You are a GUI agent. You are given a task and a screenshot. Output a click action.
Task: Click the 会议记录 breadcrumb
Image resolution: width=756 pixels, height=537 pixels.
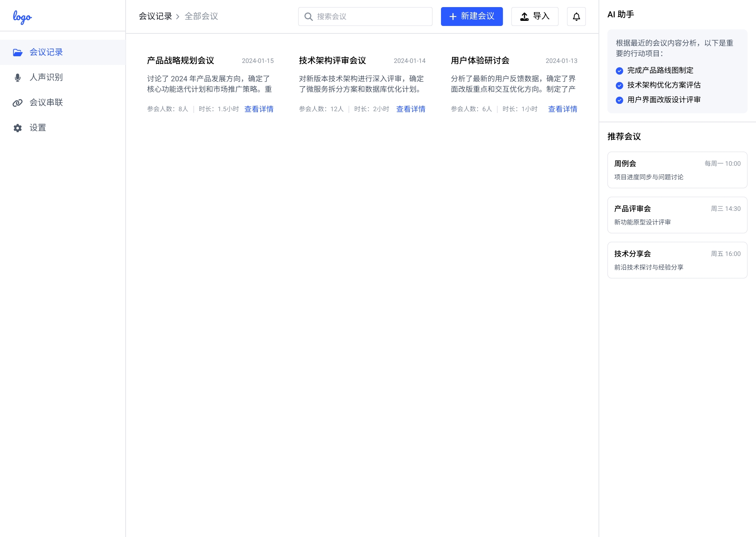pyautogui.click(x=156, y=16)
